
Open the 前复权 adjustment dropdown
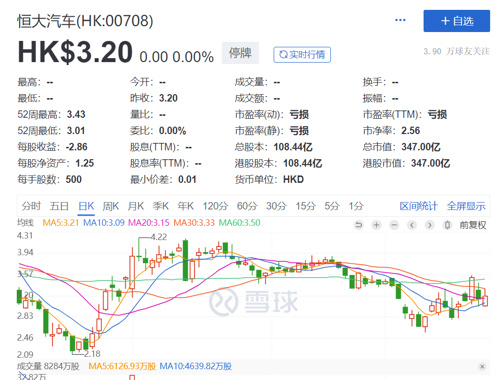(x=473, y=225)
